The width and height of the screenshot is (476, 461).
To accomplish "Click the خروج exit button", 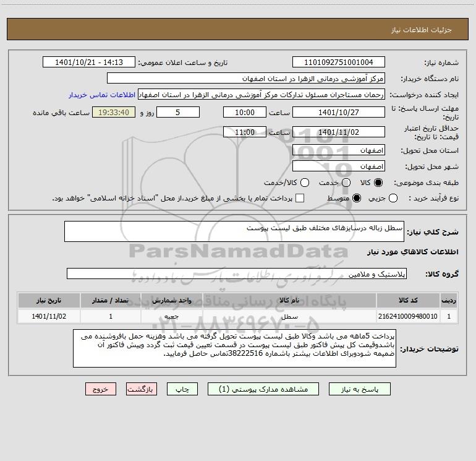I will coord(101,389).
